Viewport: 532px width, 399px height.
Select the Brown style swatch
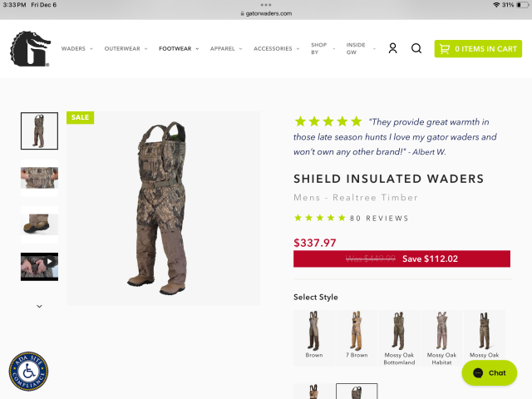tap(314, 338)
